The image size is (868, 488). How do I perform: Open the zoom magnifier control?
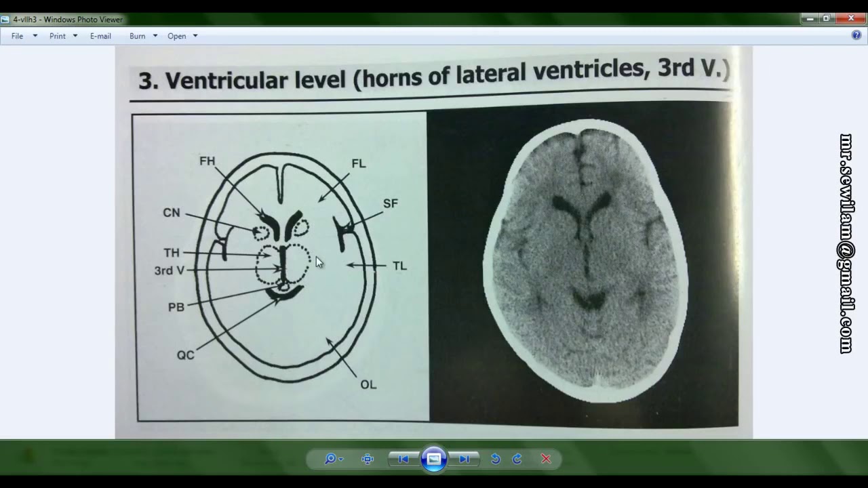(333, 459)
